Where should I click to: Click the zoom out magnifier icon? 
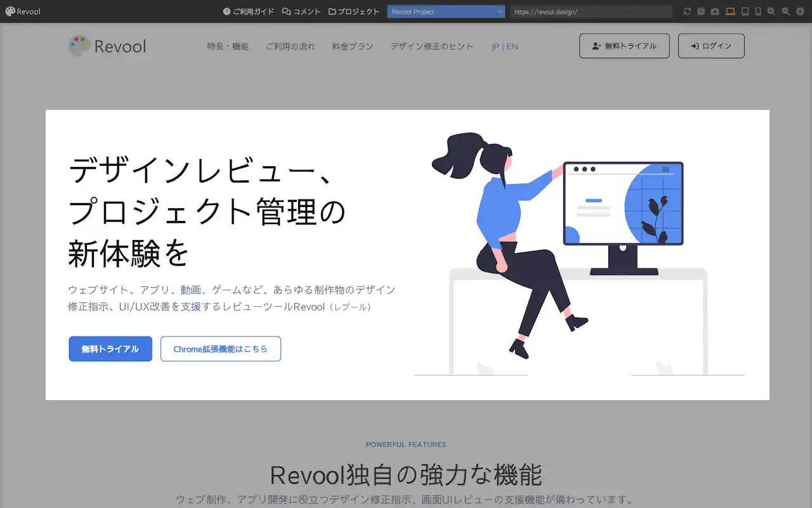[786, 11]
